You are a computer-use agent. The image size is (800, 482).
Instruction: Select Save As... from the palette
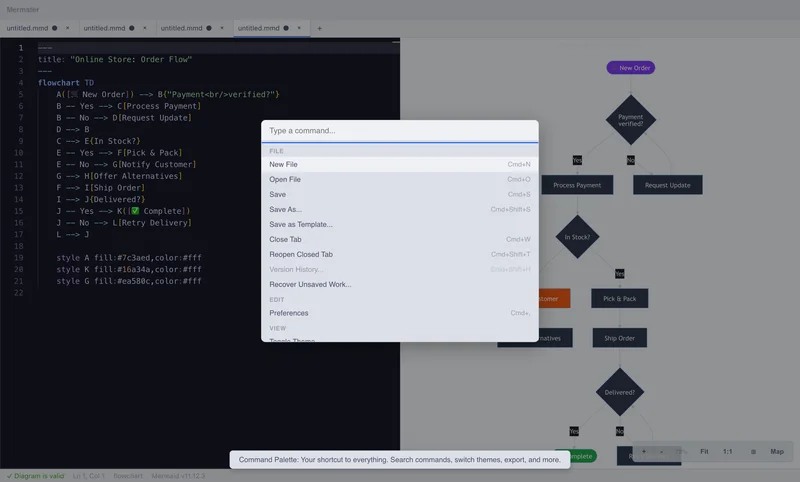tap(399, 209)
